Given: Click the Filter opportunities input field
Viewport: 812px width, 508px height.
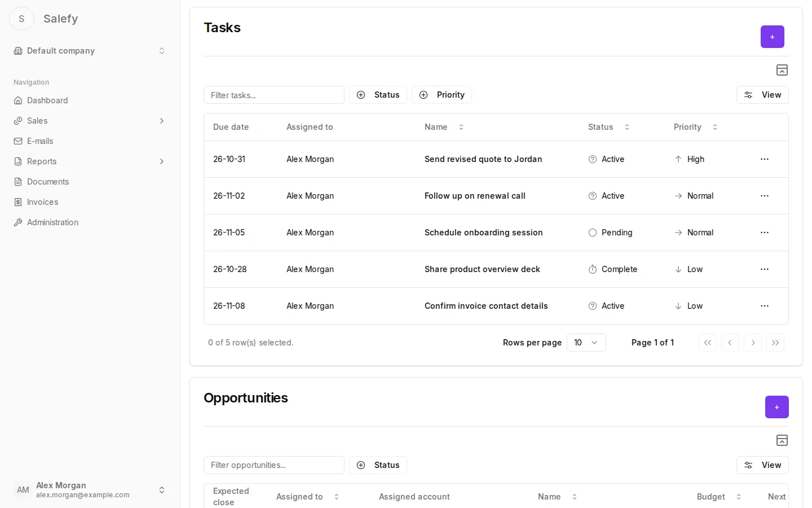Looking at the screenshot, I should point(274,465).
